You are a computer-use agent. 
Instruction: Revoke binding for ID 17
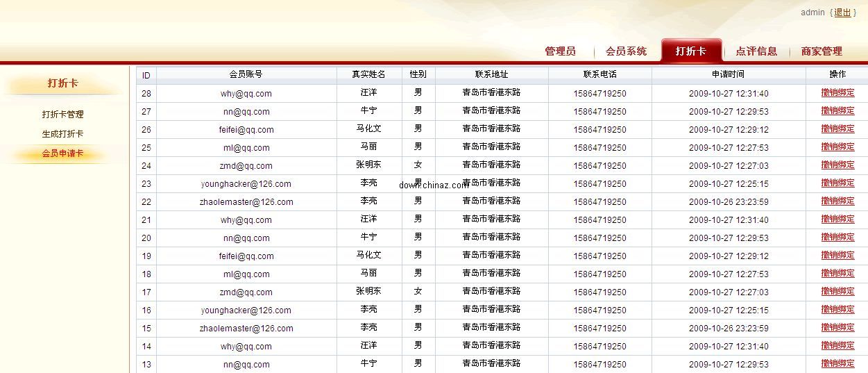point(837,291)
